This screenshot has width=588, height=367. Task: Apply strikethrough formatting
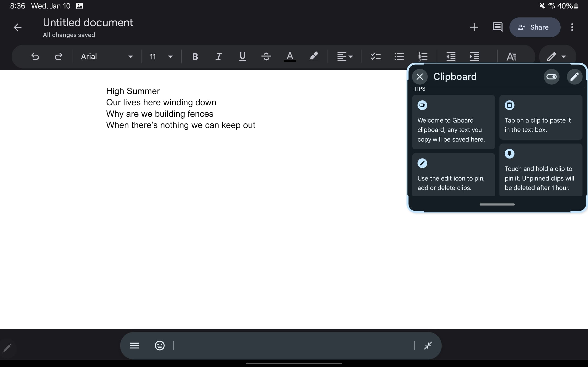[266, 57]
